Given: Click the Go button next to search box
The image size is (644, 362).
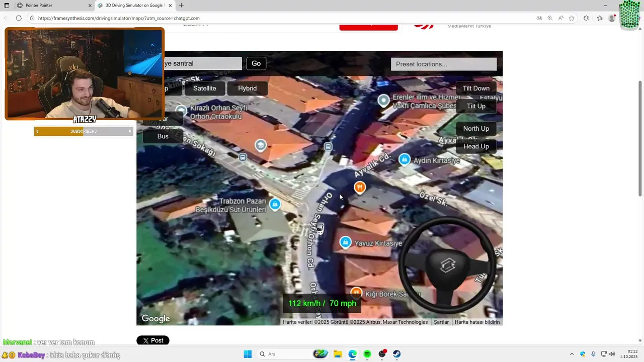Looking at the screenshot, I should click(256, 63).
